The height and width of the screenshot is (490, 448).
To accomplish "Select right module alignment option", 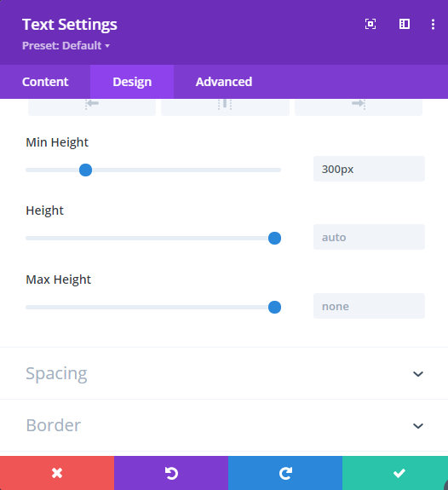I will (359, 107).
